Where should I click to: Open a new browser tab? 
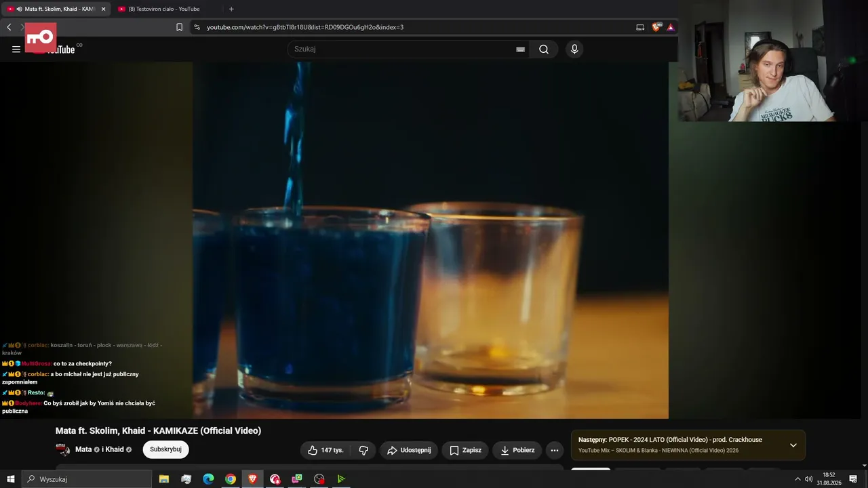[x=231, y=9]
